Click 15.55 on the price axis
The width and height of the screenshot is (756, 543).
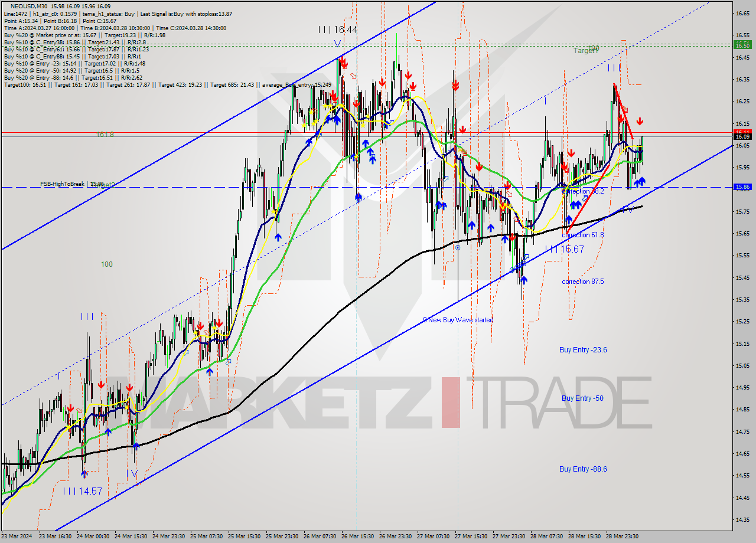click(742, 256)
